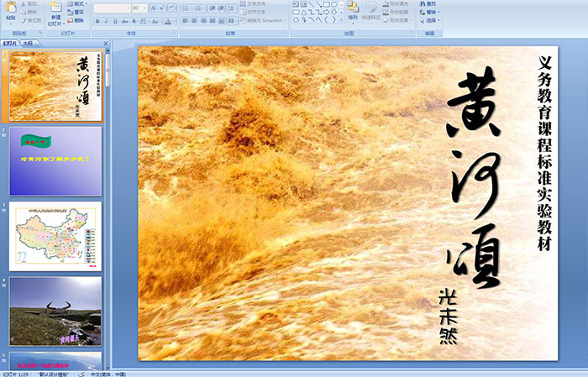Screen dimensions: 588x377
Task: Click Increase List Level (indent) icon
Action: point(221,8)
